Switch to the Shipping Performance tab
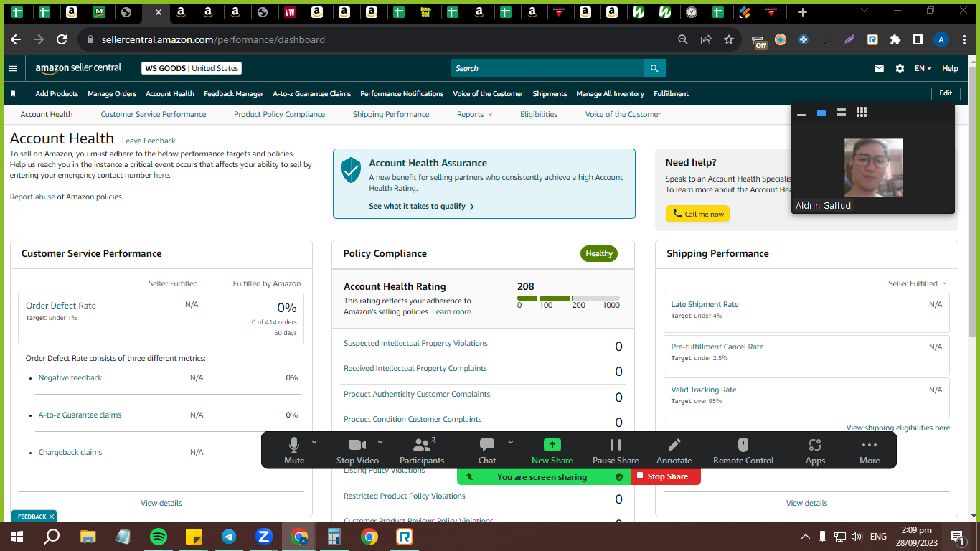Image resolution: width=980 pixels, height=551 pixels. [391, 114]
